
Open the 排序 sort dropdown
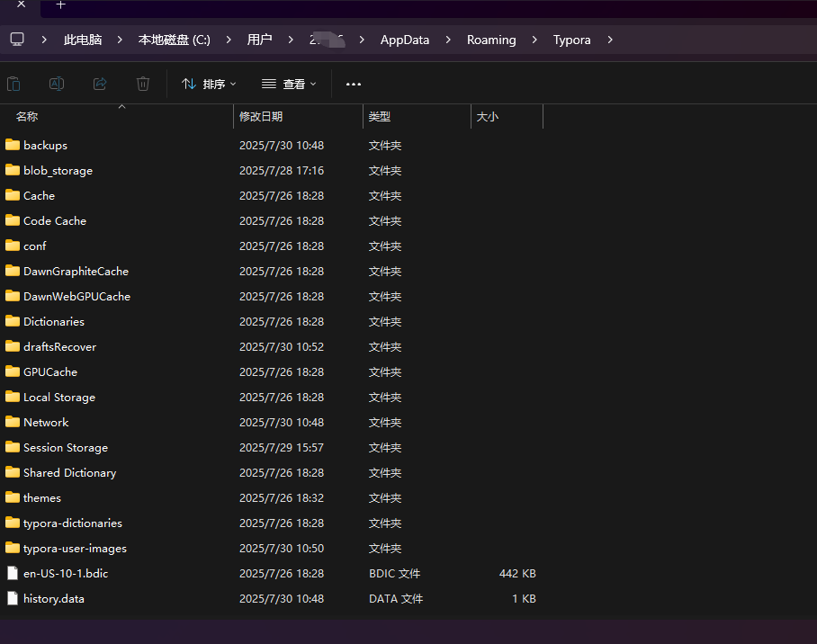tap(209, 84)
